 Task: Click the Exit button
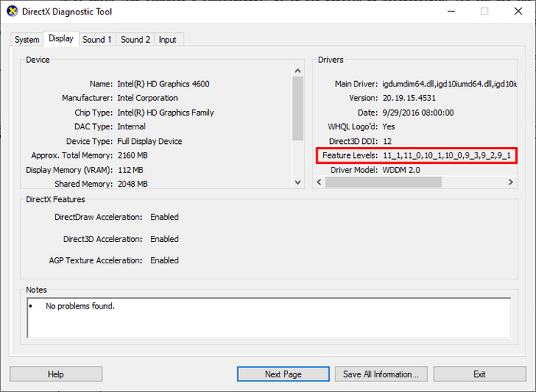pos(479,374)
